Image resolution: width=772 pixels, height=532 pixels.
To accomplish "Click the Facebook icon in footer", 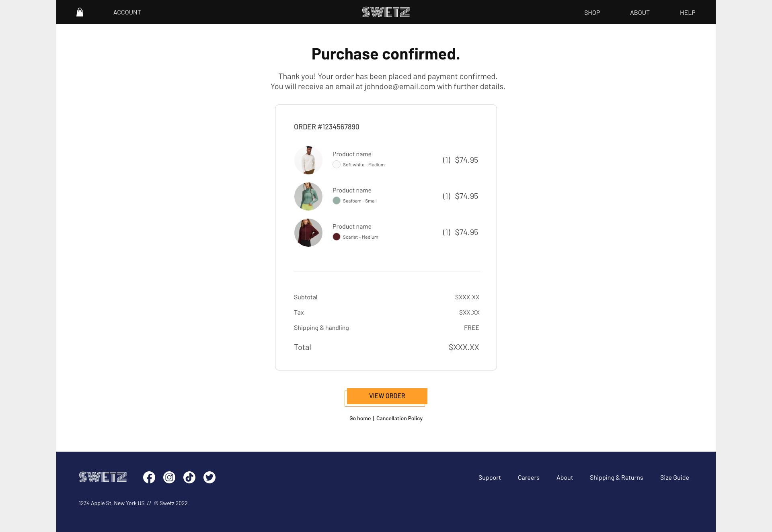I will (x=149, y=477).
